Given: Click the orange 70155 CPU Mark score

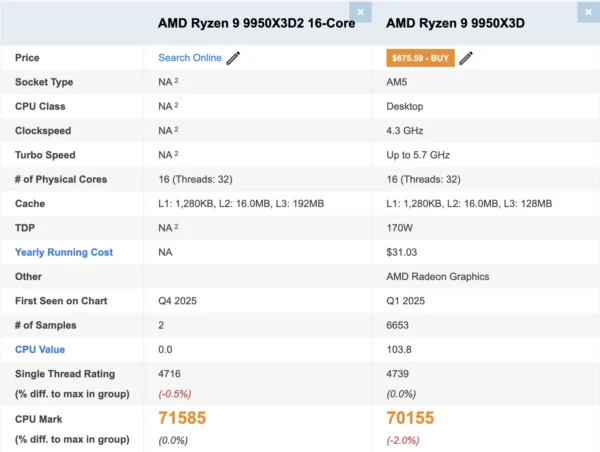Looking at the screenshot, I should 410,418.
